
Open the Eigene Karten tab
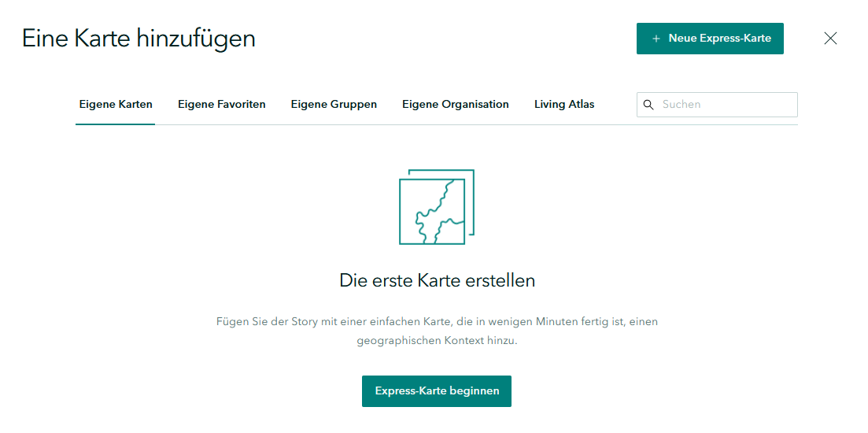click(x=116, y=104)
